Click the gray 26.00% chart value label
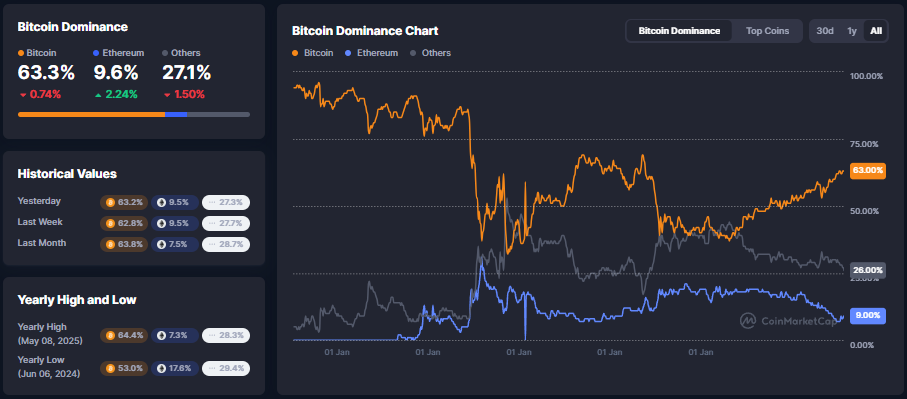 867,270
